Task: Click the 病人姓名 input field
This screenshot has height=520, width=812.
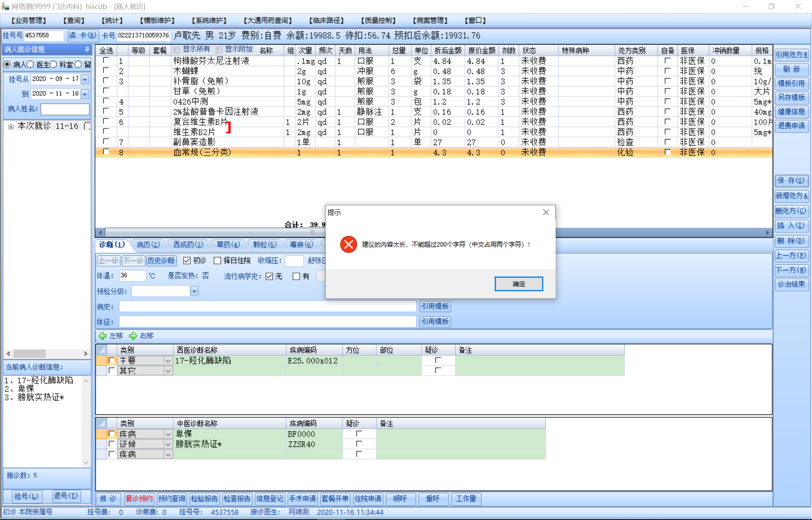Action: [65, 109]
